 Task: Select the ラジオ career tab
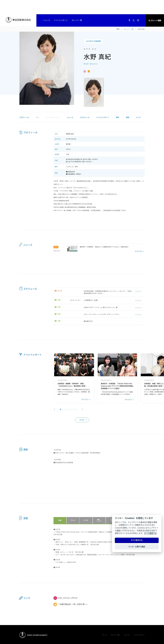[x=86, y=520]
